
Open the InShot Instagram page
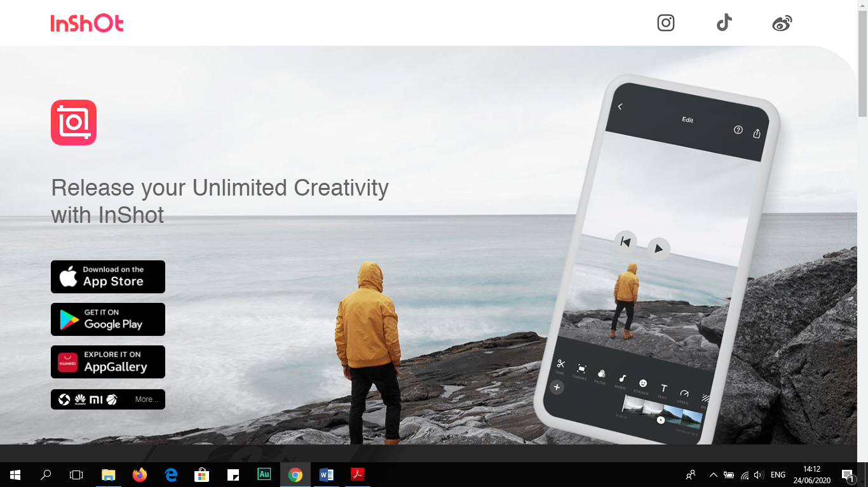point(666,23)
